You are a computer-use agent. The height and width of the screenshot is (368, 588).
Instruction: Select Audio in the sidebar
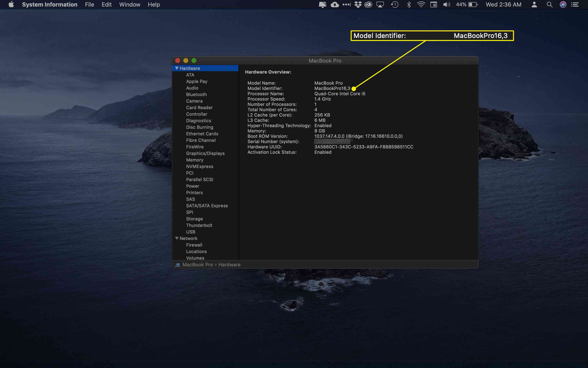click(192, 88)
